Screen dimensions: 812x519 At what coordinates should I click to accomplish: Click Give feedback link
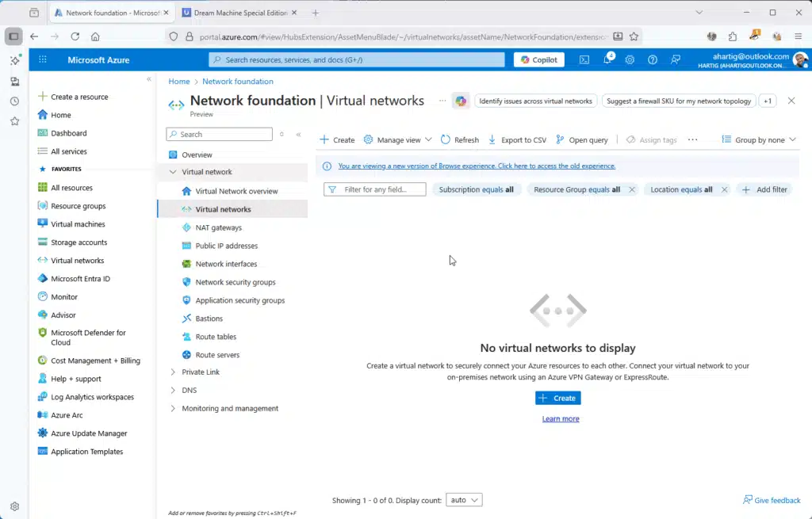click(x=772, y=500)
